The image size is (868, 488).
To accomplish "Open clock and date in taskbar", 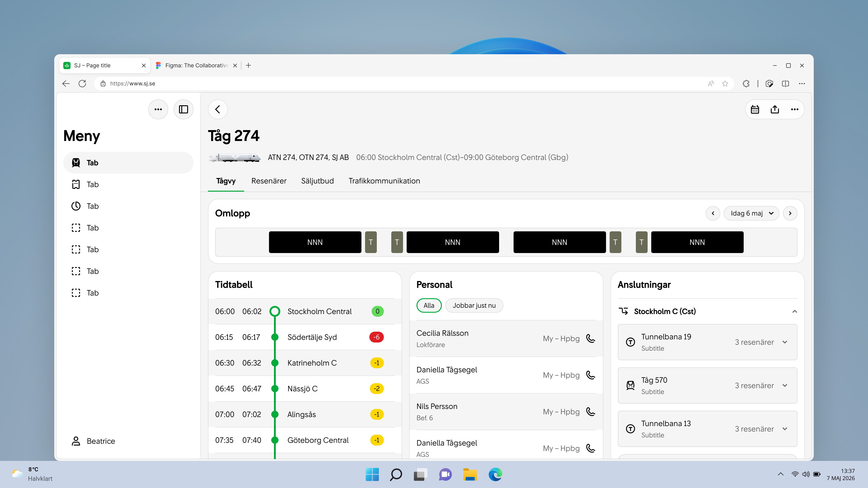I will click(x=841, y=474).
